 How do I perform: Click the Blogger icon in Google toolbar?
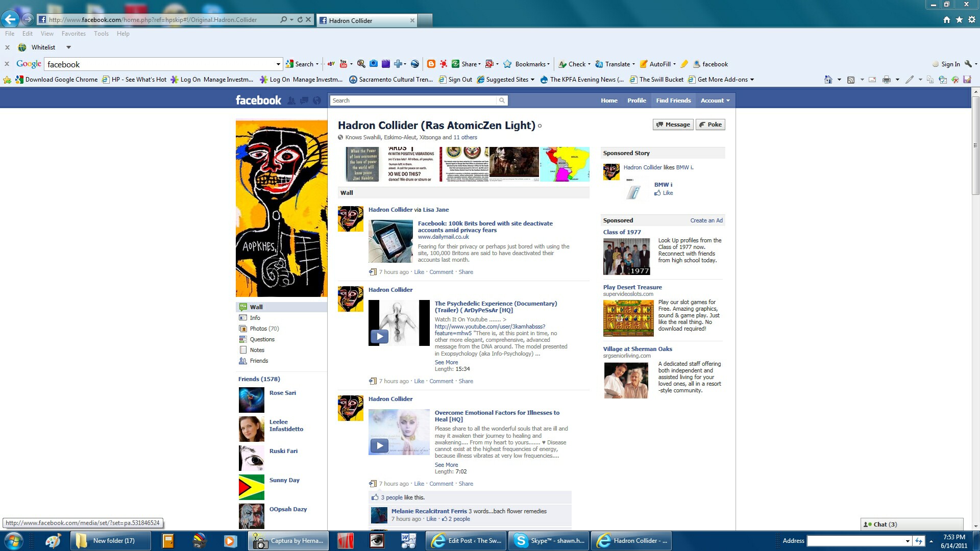point(431,64)
